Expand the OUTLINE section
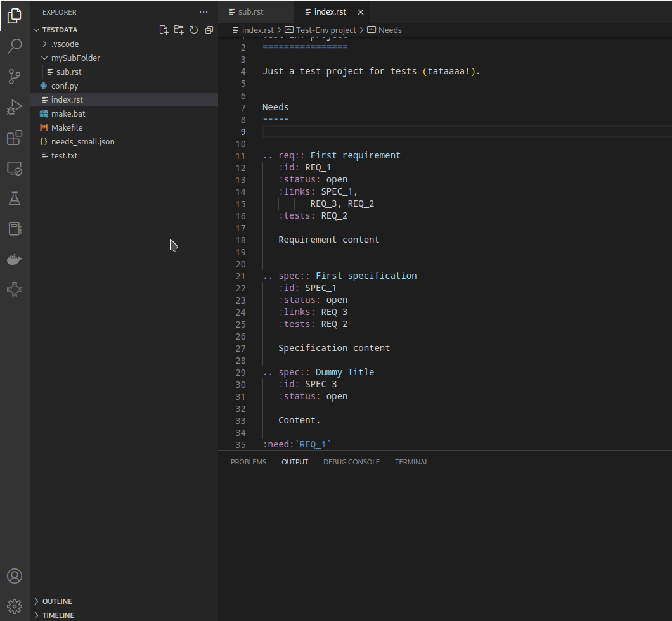672x621 pixels. point(124,601)
